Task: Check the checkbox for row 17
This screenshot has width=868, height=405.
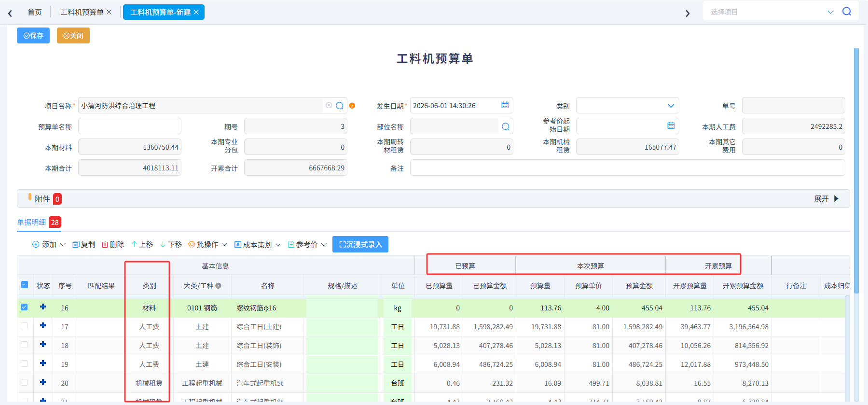Action: click(x=25, y=326)
